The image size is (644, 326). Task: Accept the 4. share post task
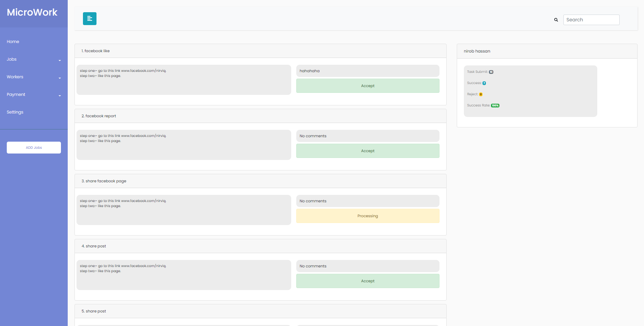(368, 281)
